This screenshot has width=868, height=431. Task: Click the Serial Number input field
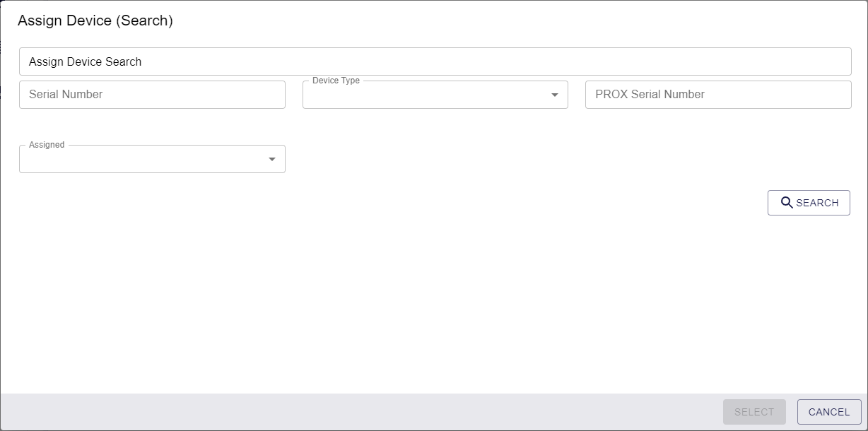click(152, 94)
